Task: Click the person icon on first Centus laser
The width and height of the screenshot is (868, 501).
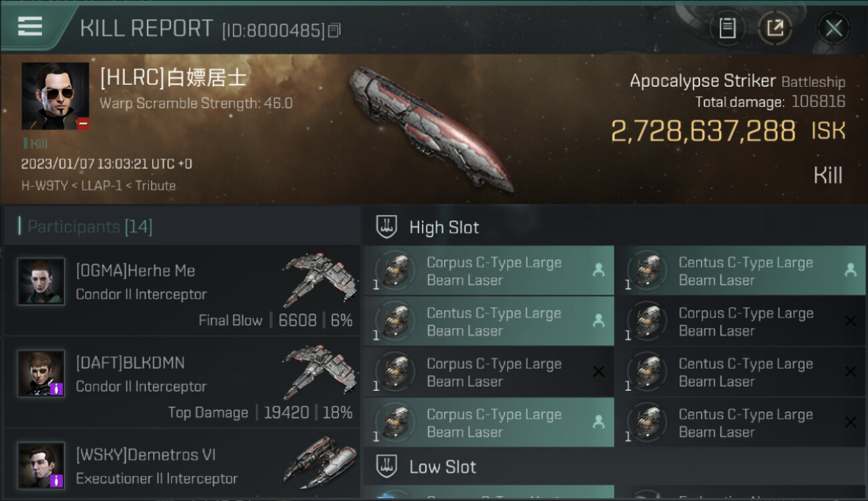Action: point(850,270)
